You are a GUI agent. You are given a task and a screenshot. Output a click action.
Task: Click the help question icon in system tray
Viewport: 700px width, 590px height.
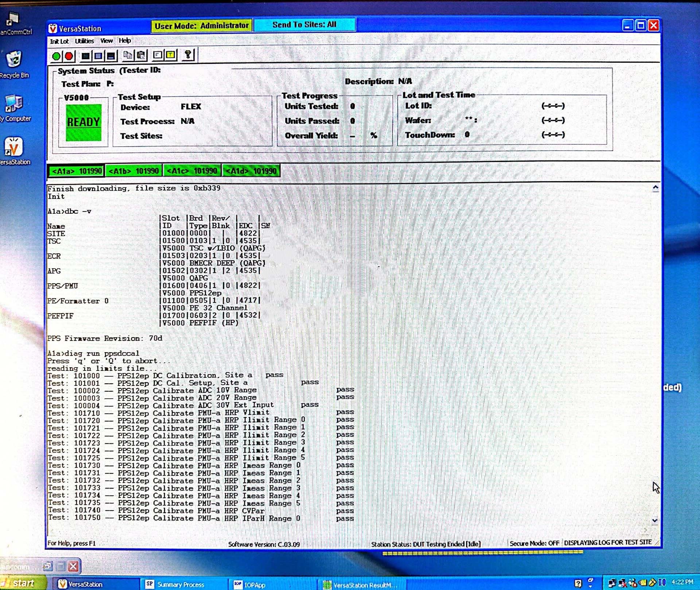578,583
